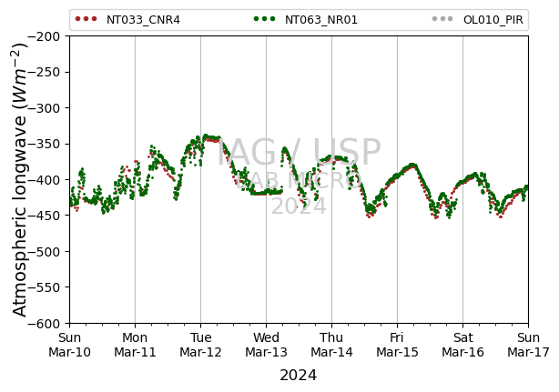This screenshot has height=392, width=559.
Task: Click the Sun Mar-17 x-axis label
Action: coord(529,345)
